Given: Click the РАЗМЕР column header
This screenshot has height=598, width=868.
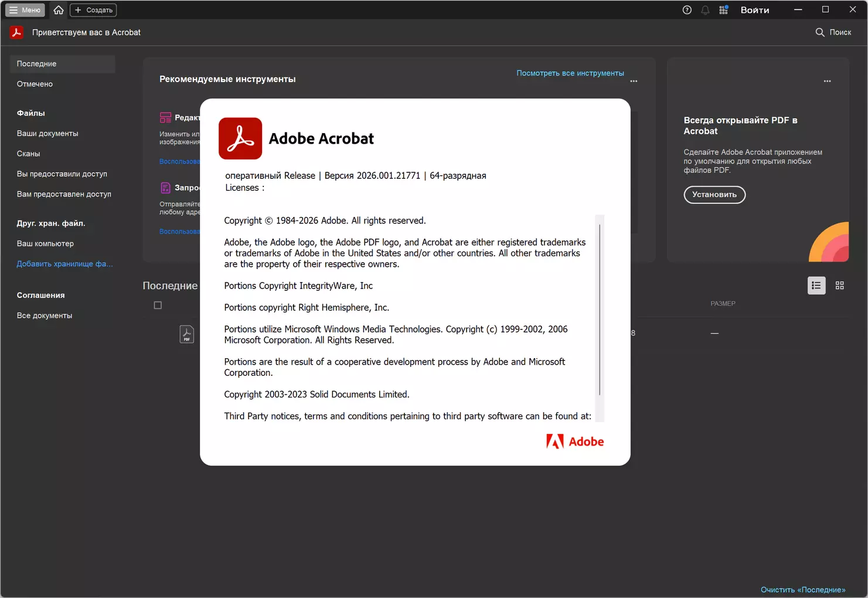Looking at the screenshot, I should tap(723, 304).
